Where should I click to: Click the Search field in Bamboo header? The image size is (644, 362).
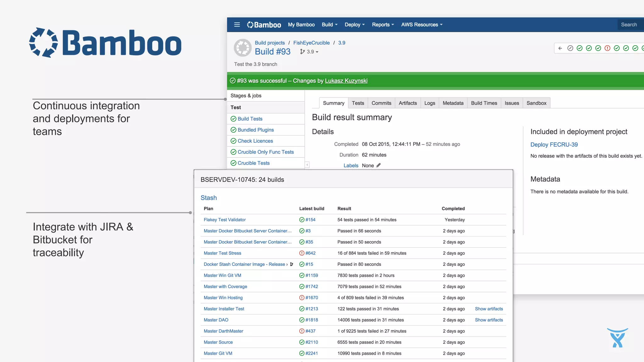pos(630,25)
